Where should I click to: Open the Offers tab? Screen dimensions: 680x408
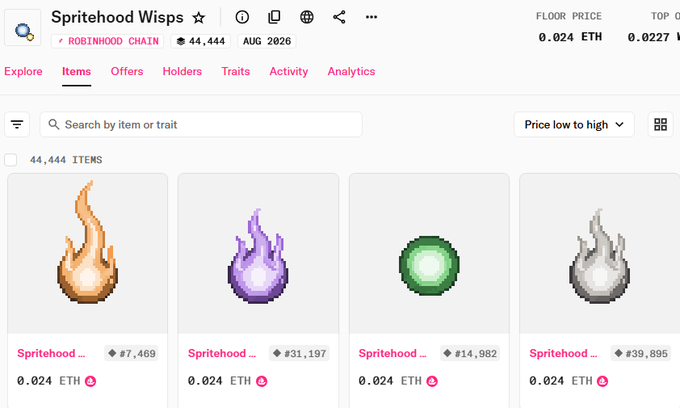point(127,72)
